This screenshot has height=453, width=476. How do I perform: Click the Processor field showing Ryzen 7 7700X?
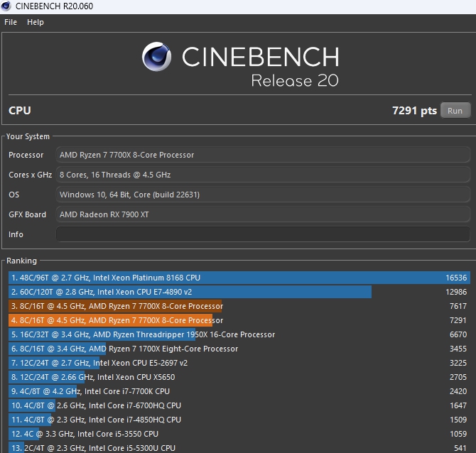[x=263, y=155]
